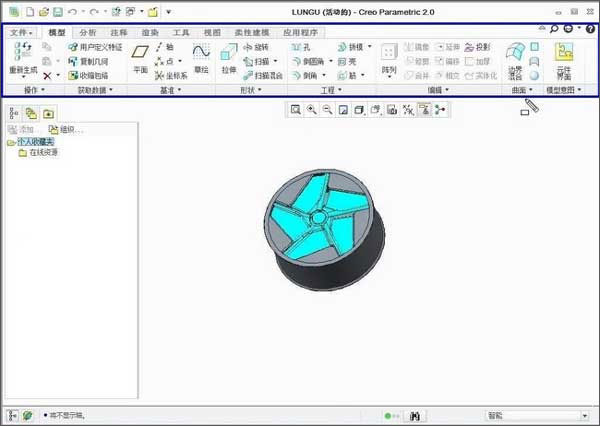Select the 扫描混合 swept blend tool

coord(263,75)
